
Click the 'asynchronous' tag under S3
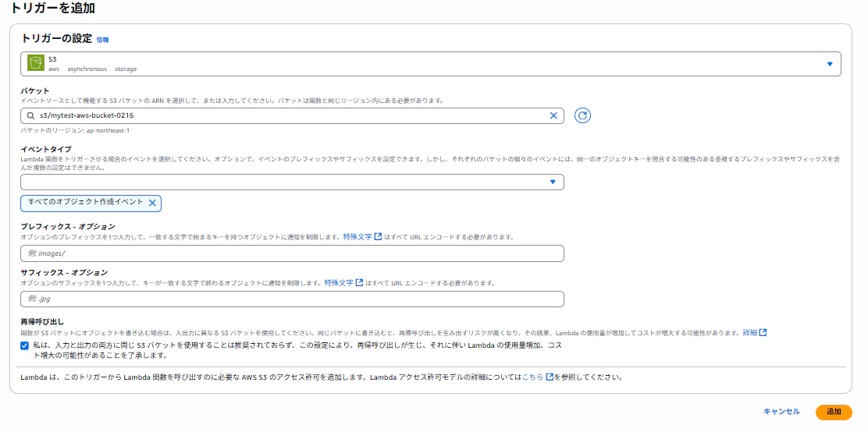coord(87,69)
